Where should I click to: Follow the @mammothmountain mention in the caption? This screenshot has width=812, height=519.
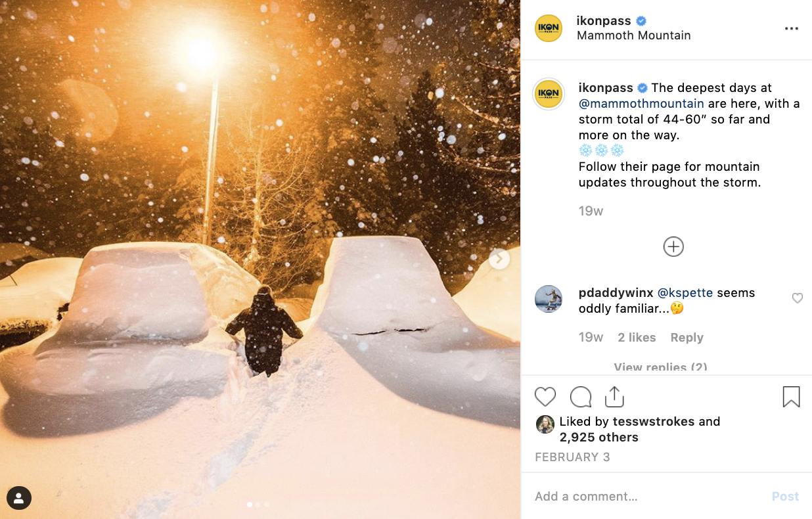(641, 104)
